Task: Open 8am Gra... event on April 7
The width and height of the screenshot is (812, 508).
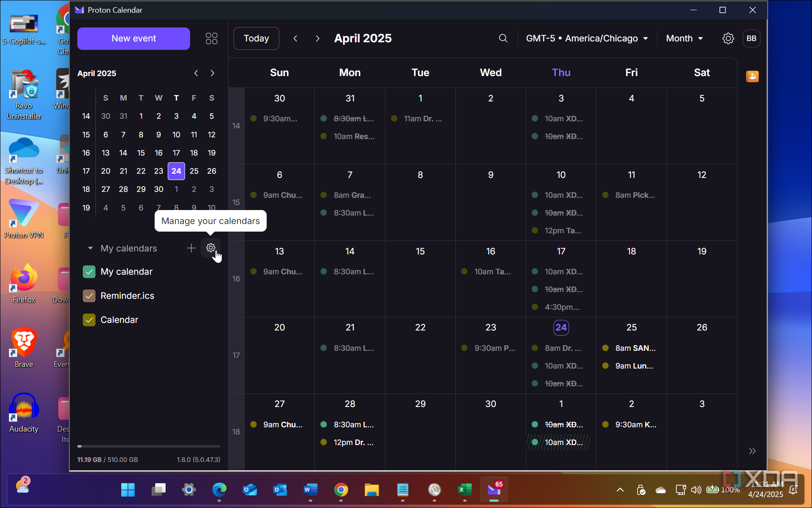Action: [x=350, y=195]
